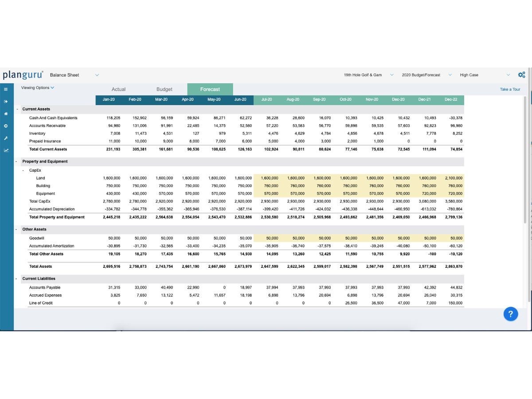Click the Accumulated Amortization row label

52,246
